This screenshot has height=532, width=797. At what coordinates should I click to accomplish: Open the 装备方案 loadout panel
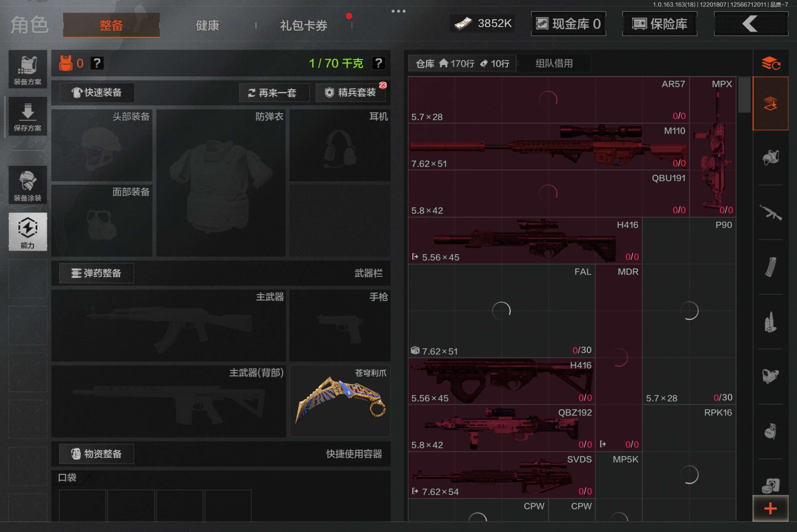point(27,69)
